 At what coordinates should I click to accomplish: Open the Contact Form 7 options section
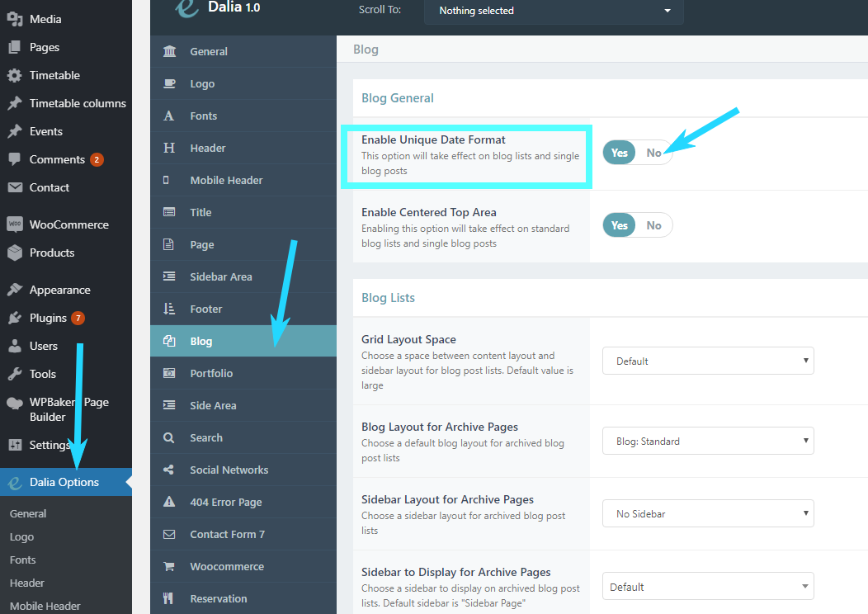click(x=243, y=534)
